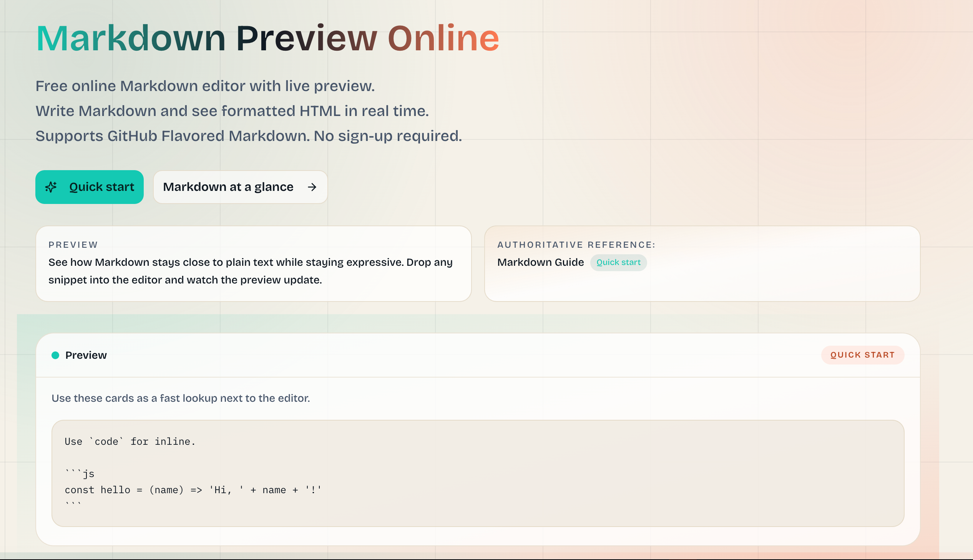The width and height of the screenshot is (973, 560).
Task: Expand the Markdown at a glance section
Action: tap(240, 187)
